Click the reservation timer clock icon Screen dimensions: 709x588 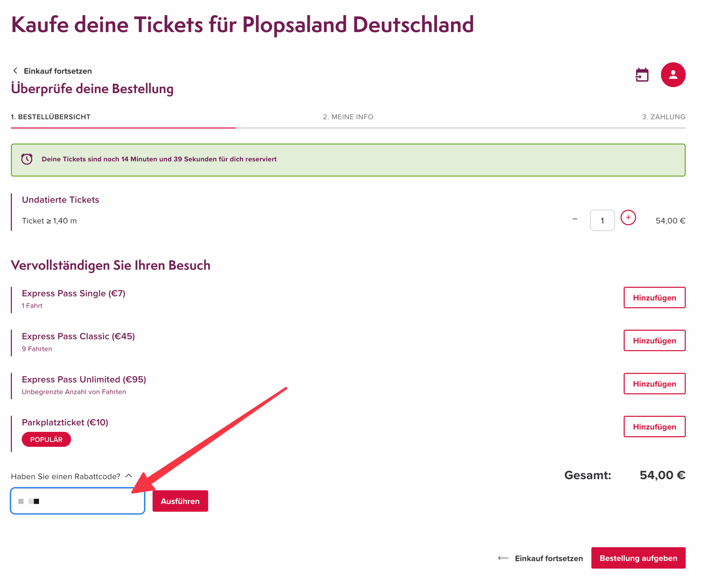point(27,159)
